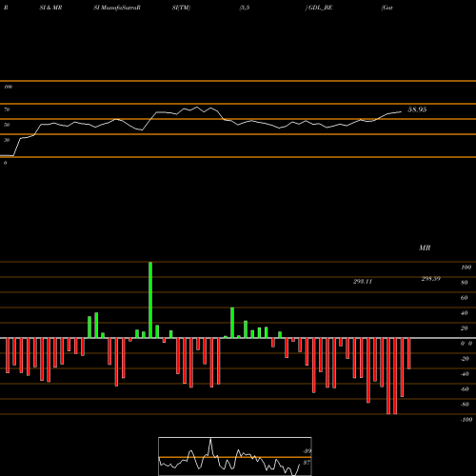
Task: Click the 'SI MunafaSutraR' header text
Action: point(117,8)
